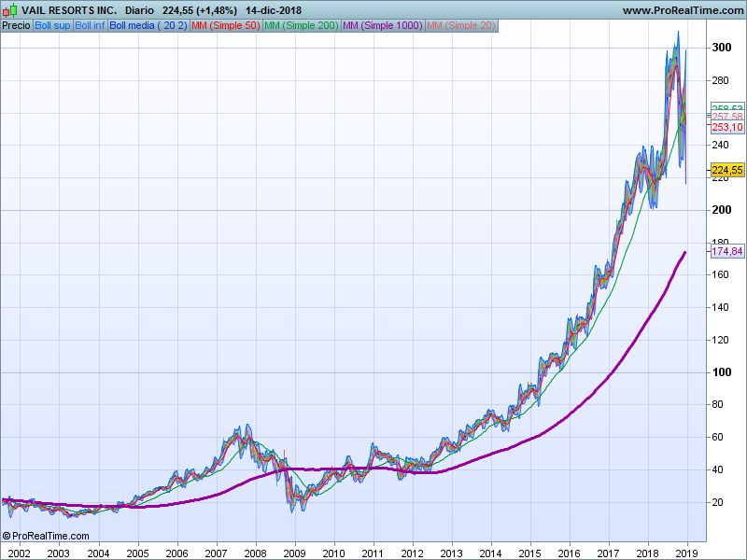Select the Precio legend tab
Image resolution: width=747 pixels, height=560 pixels.
(17, 26)
